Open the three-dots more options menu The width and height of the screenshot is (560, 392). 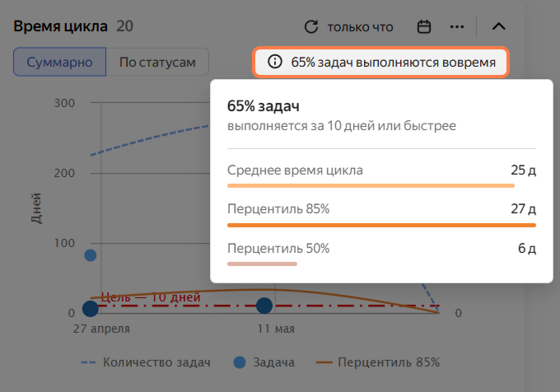pyautogui.click(x=457, y=27)
